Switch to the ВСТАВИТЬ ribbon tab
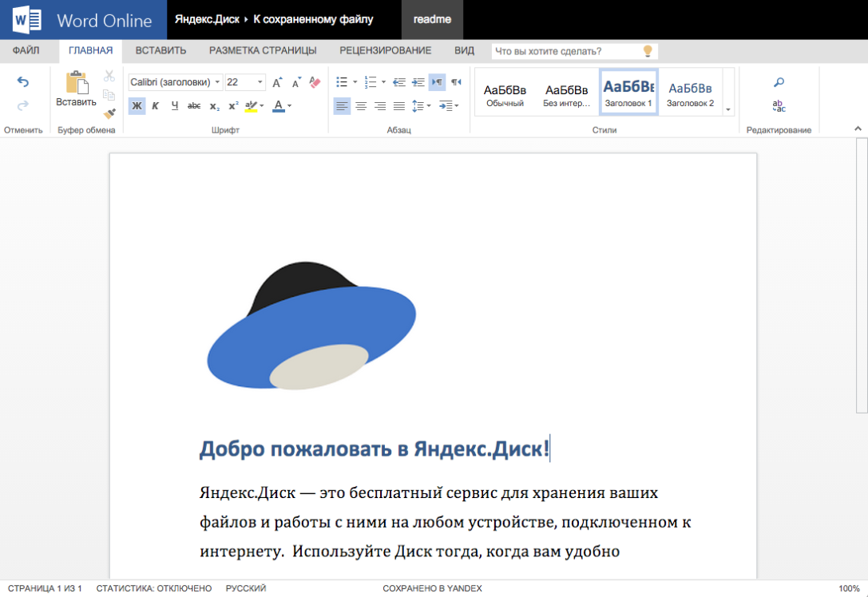The image size is (868, 597). [161, 50]
